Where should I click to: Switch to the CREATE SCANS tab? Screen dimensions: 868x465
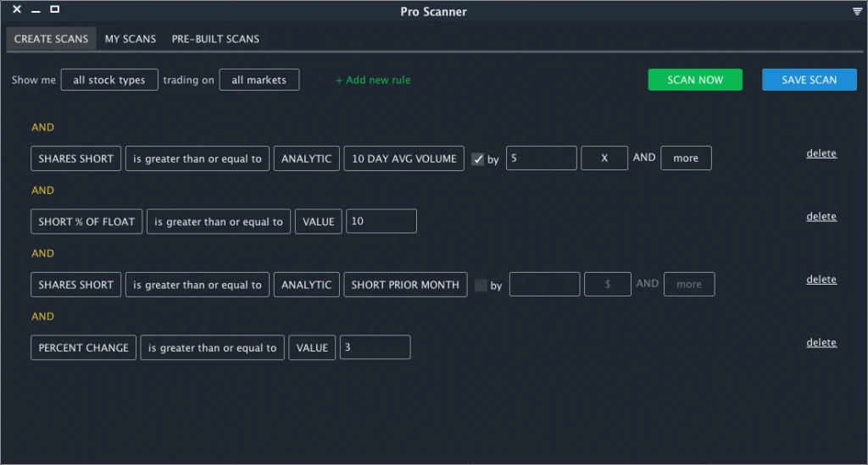pos(51,39)
